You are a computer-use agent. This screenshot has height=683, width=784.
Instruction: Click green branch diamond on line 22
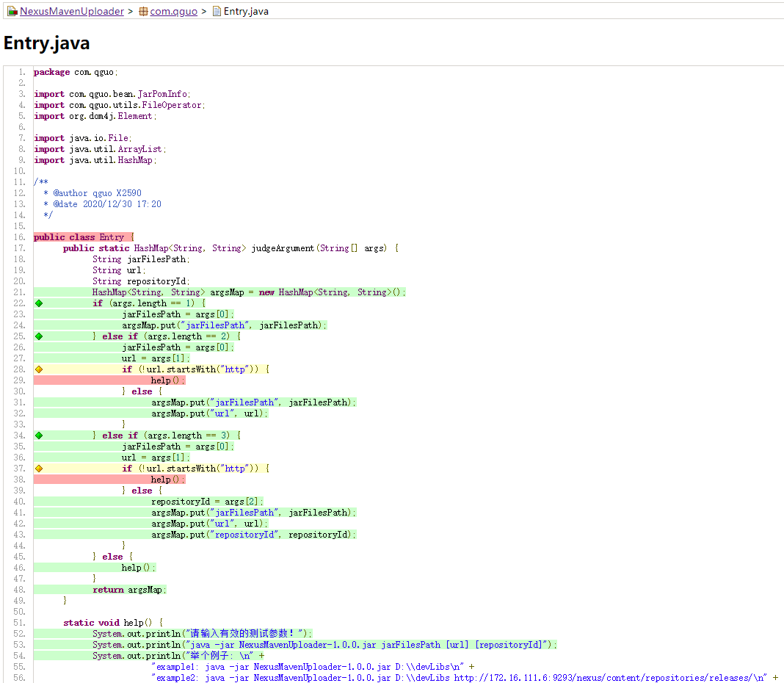point(39,303)
